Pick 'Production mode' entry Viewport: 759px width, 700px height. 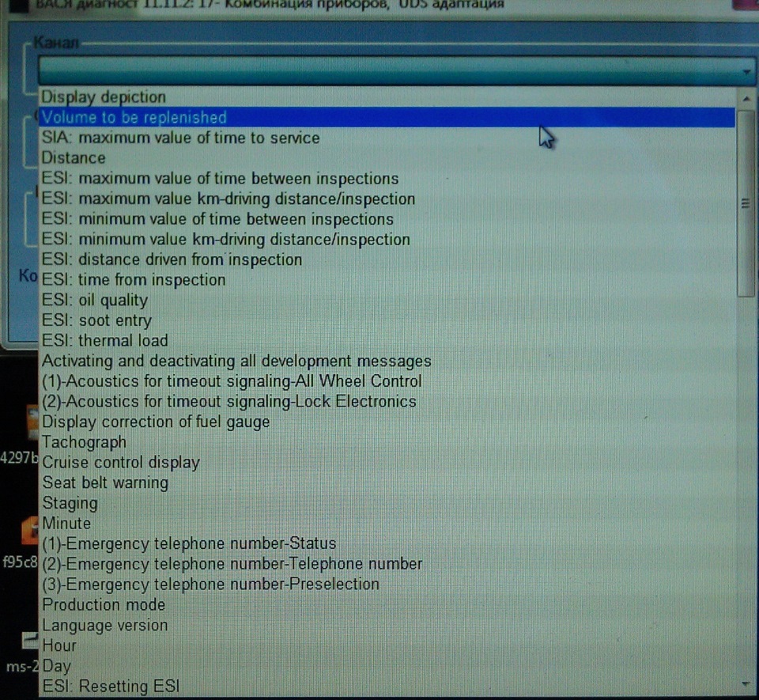tap(387, 605)
